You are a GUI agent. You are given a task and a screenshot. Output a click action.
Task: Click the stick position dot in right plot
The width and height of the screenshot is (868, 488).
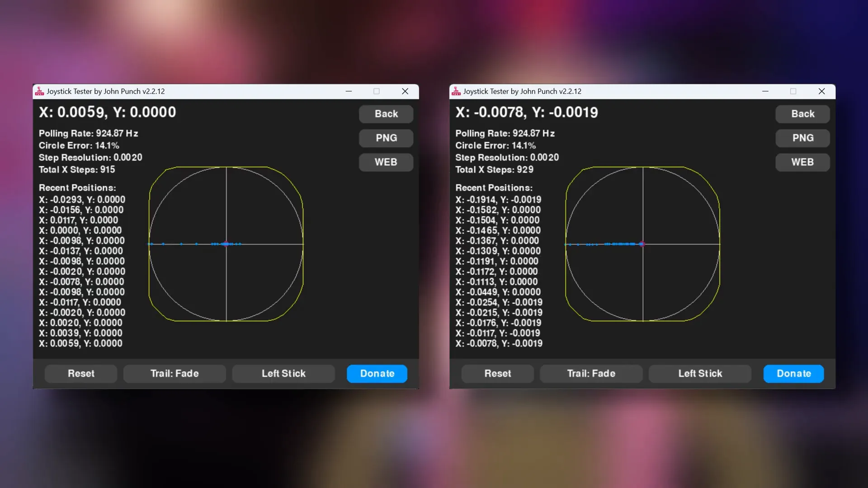coord(642,244)
